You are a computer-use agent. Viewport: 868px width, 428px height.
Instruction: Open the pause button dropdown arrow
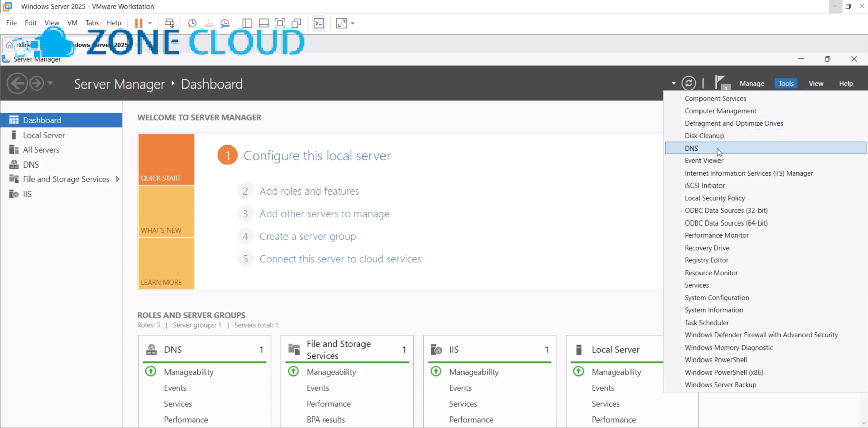tap(150, 23)
